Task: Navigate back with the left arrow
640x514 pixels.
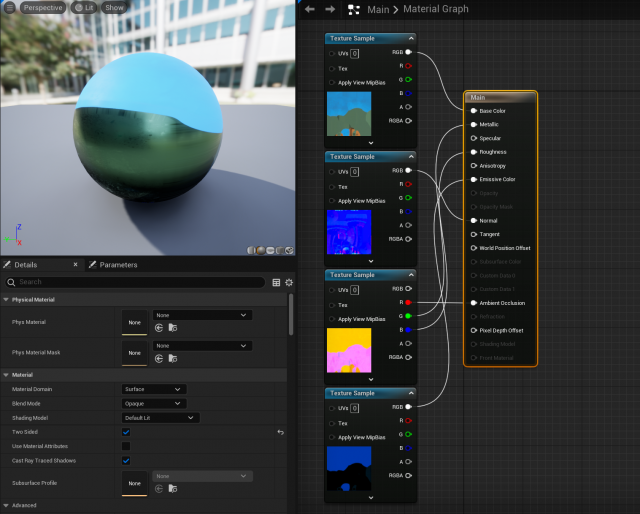Action: tap(310, 9)
